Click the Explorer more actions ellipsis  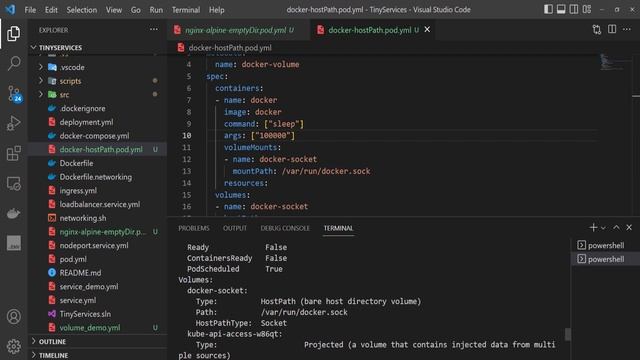click(x=153, y=29)
